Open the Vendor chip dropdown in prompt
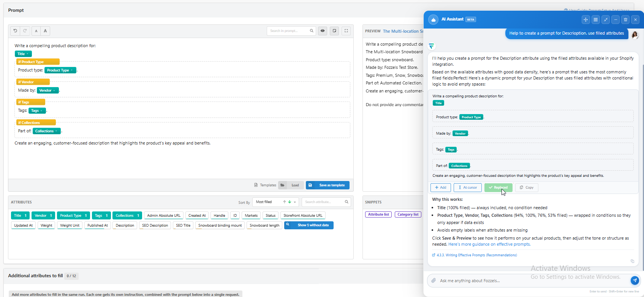Image resolution: width=644 pixels, height=297 pixels. click(x=47, y=90)
